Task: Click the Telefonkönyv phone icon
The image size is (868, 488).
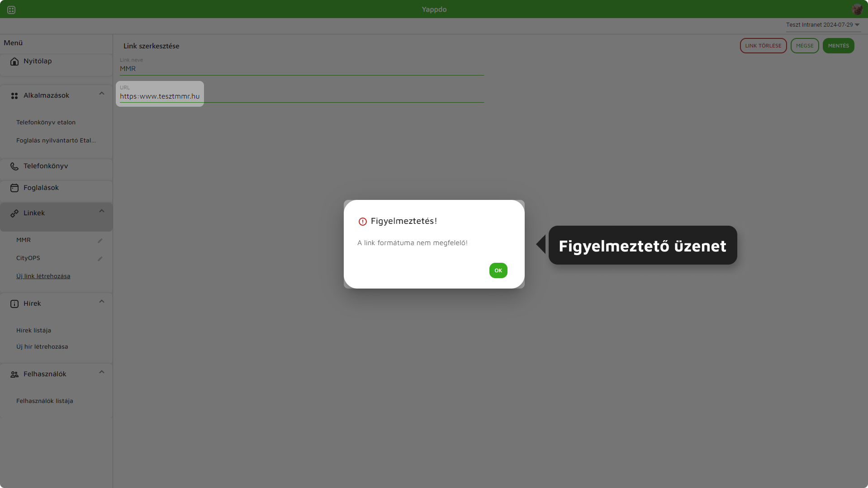Action: tap(14, 166)
